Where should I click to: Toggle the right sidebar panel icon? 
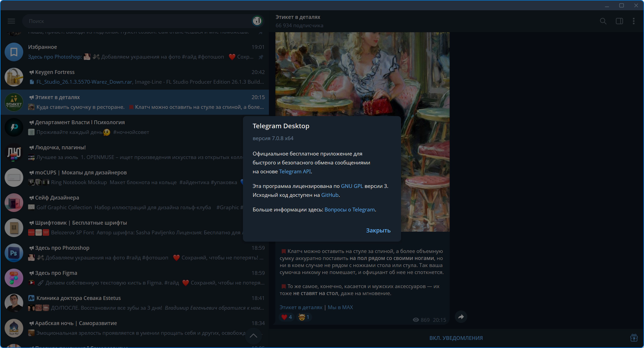point(619,21)
